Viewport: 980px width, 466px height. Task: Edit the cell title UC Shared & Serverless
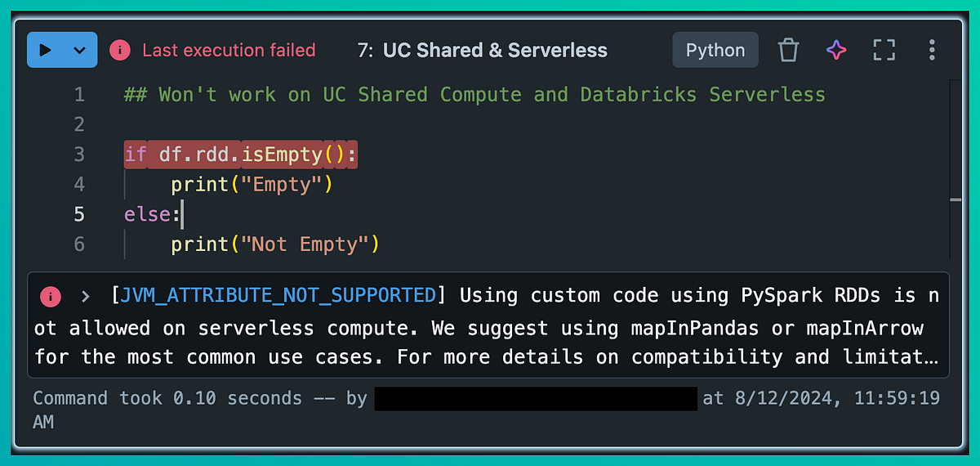(495, 50)
